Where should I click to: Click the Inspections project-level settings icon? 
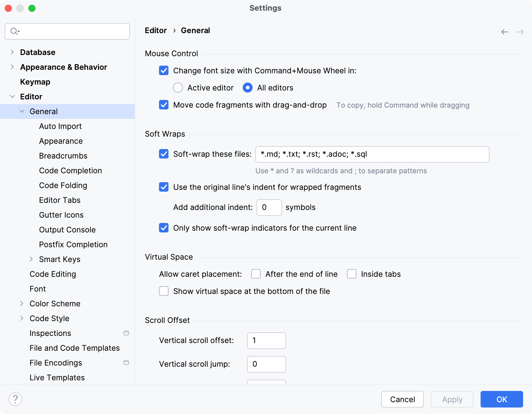point(126,333)
